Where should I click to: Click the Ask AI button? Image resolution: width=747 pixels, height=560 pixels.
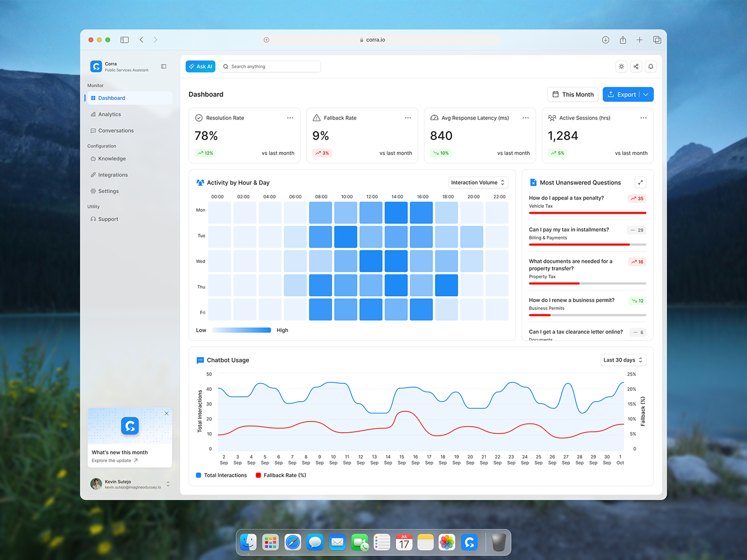click(200, 67)
